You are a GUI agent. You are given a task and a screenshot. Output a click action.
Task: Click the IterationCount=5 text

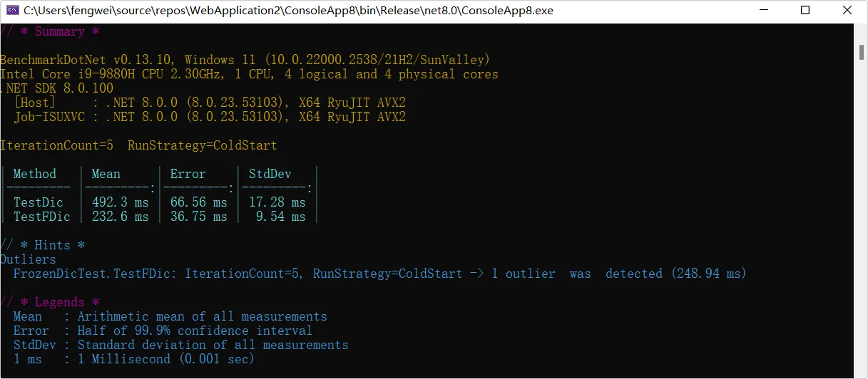[57, 145]
